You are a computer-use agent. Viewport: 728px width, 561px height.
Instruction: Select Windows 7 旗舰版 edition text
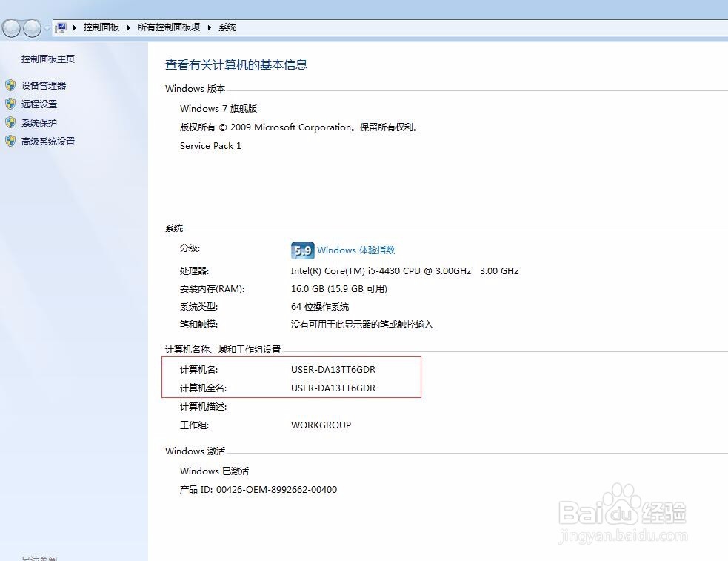tap(218, 109)
